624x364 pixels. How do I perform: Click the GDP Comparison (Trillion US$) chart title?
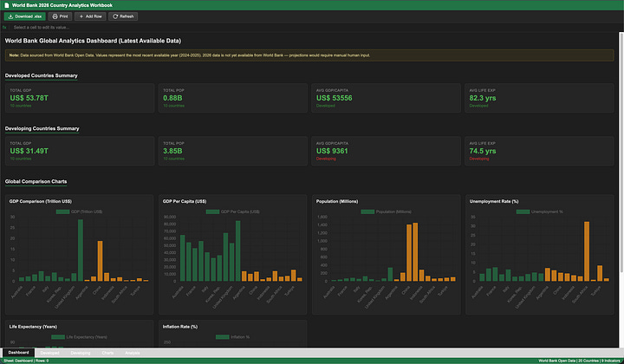pos(41,201)
